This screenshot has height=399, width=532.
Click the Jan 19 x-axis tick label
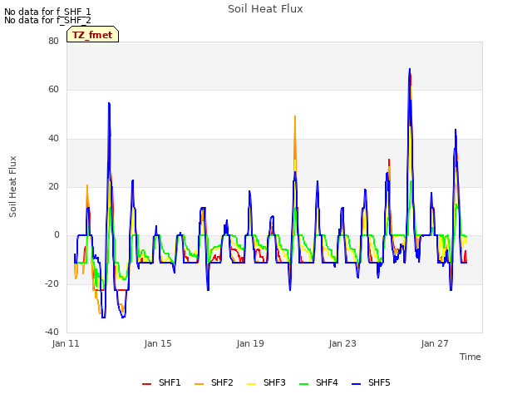(x=250, y=343)
